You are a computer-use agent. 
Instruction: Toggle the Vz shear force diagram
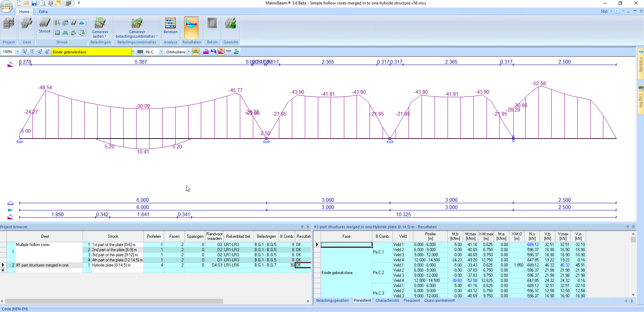point(214,52)
